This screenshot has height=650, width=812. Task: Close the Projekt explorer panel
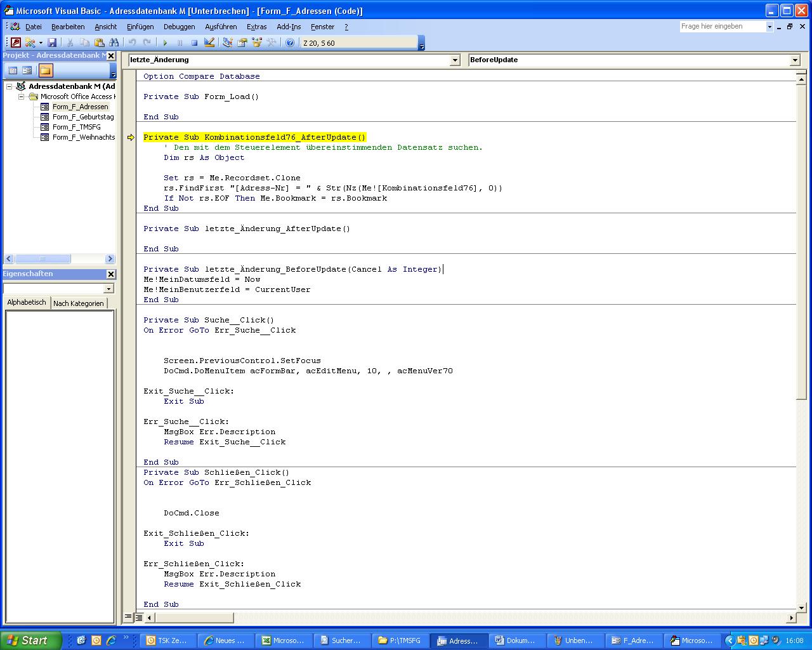tap(111, 56)
